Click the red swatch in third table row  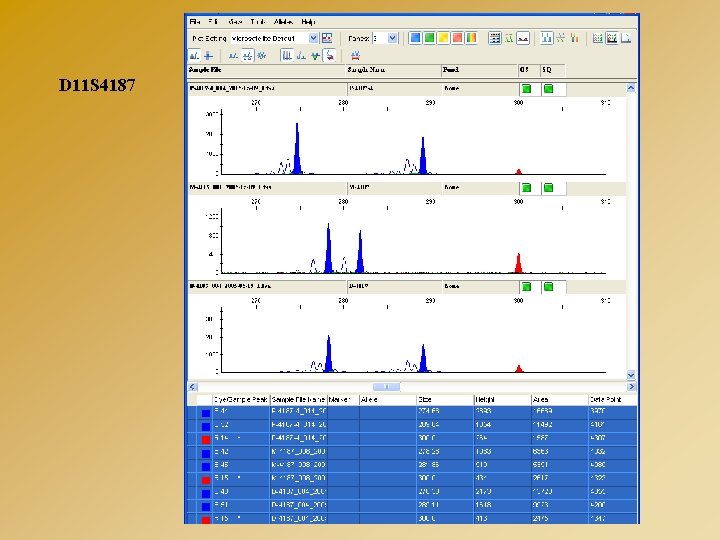click(x=206, y=440)
